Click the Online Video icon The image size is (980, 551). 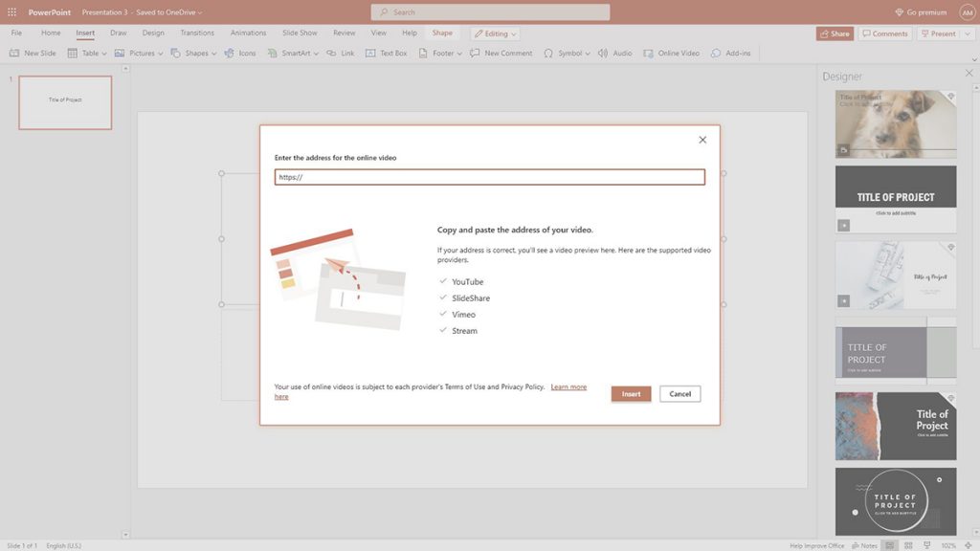(x=671, y=53)
